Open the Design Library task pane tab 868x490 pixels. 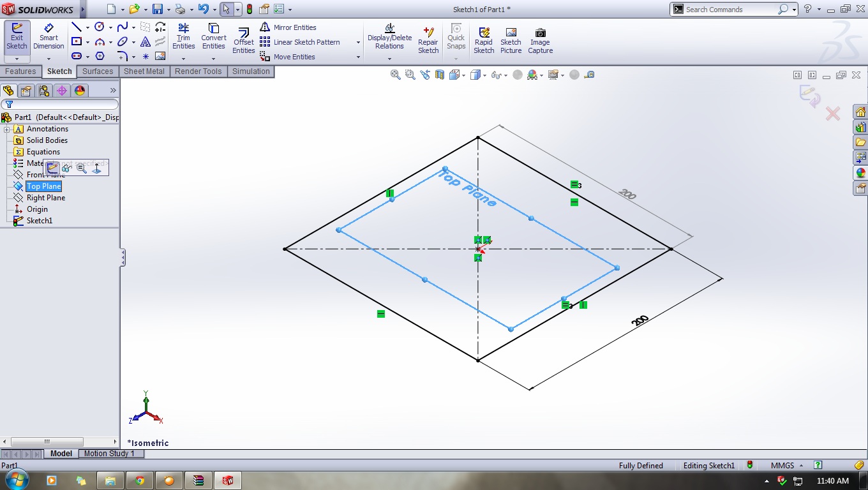pos(860,127)
